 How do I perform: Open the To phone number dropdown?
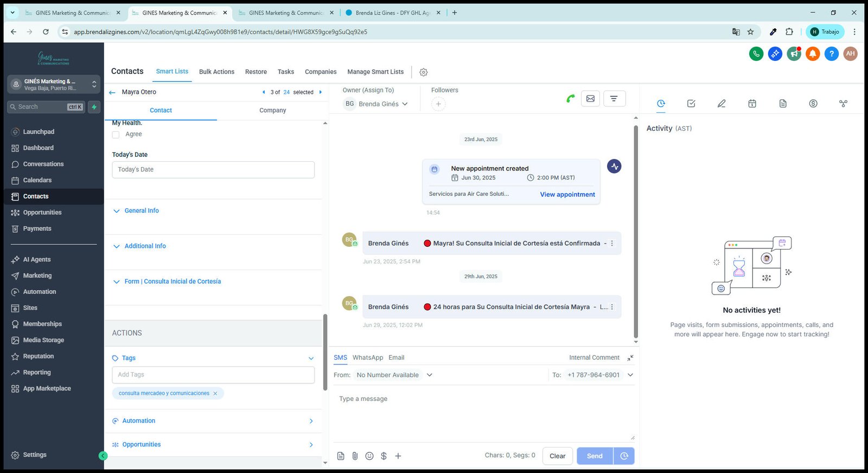pyautogui.click(x=600, y=375)
